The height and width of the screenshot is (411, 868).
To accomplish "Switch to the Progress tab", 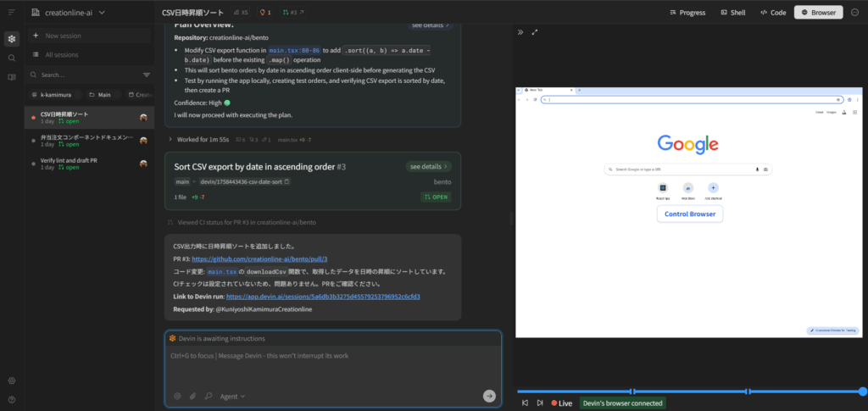I will (687, 13).
